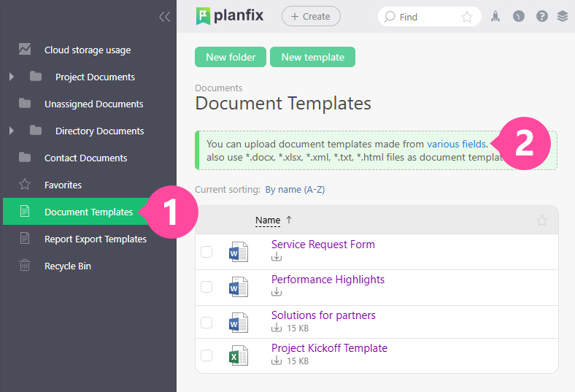Open the help question mark icon
Screen dimensions: 575x392
pyautogui.click(x=541, y=16)
